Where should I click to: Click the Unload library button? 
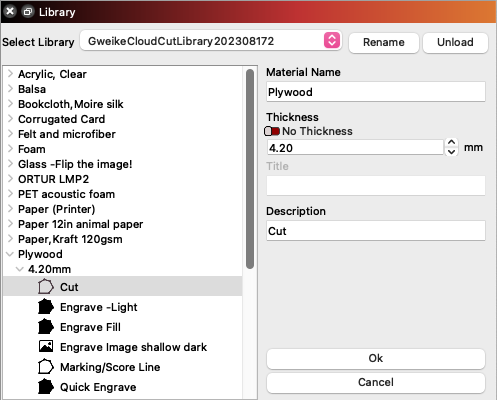click(x=455, y=42)
